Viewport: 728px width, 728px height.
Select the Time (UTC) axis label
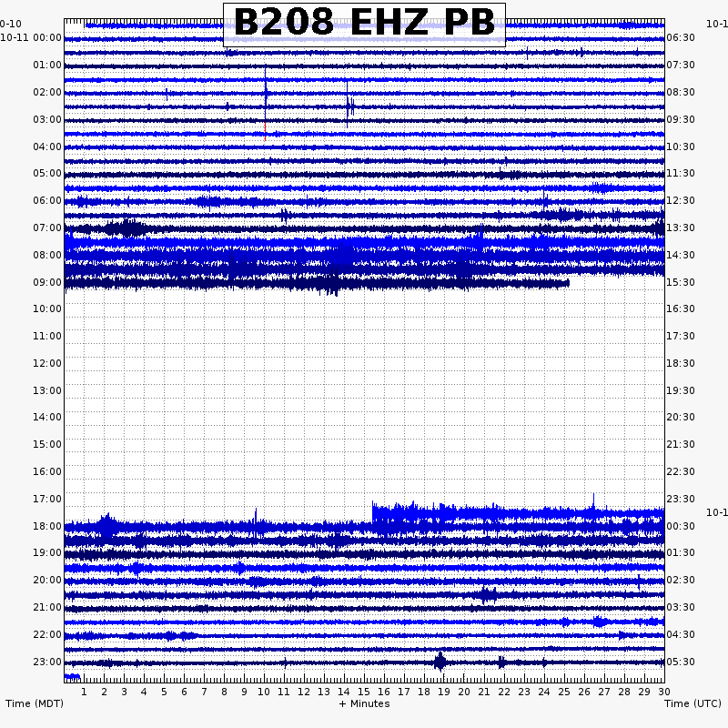[x=693, y=703]
